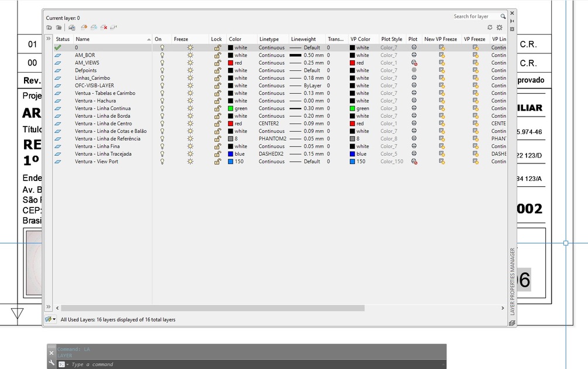Click Plot icon for Ventura - Linha Fina
This screenshot has height=369, width=588.
click(414, 146)
